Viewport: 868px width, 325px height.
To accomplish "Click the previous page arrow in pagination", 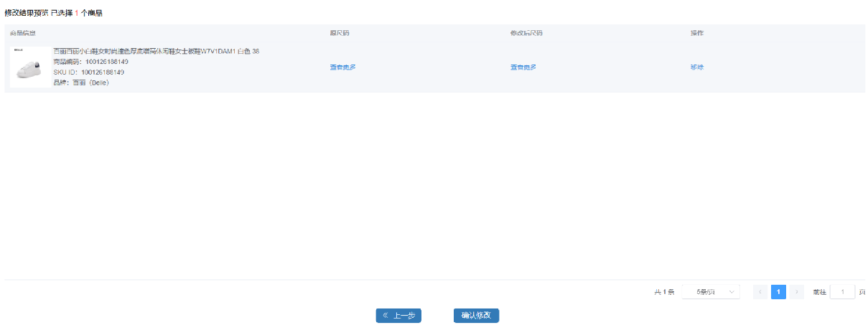I will tap(760, 292).
